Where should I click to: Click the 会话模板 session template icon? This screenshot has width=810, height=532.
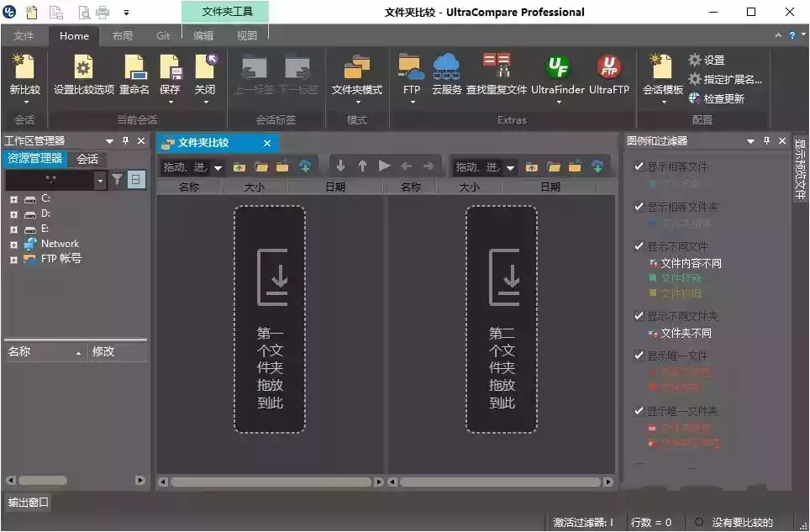(662, 67)
